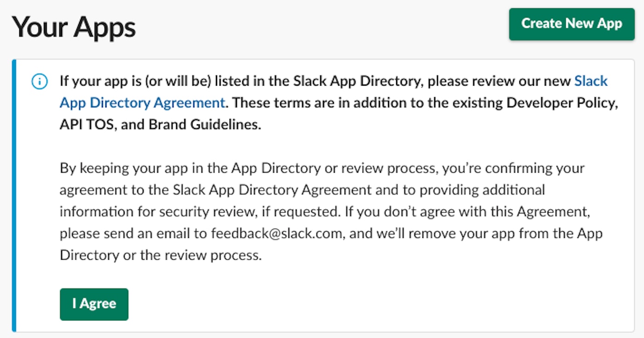The image size is (644, 338).
Task: Click the Create New App button
Action: (572, 24)
